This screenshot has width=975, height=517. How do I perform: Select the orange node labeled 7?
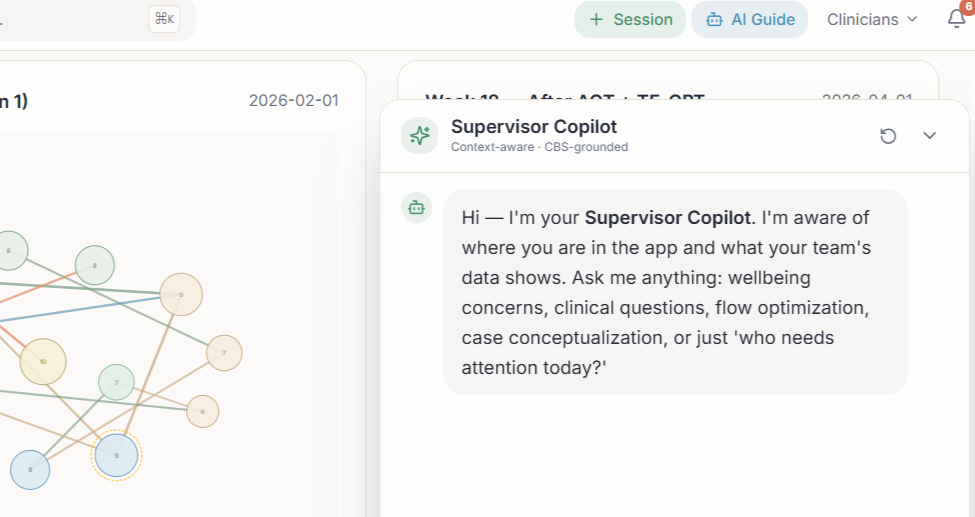[224, 352]
